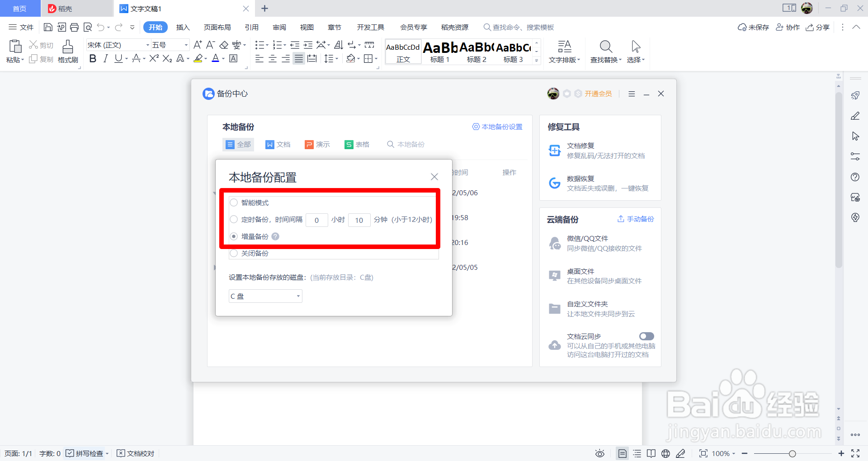Click the eye-protection mode icon in status bar

(600, 453)
